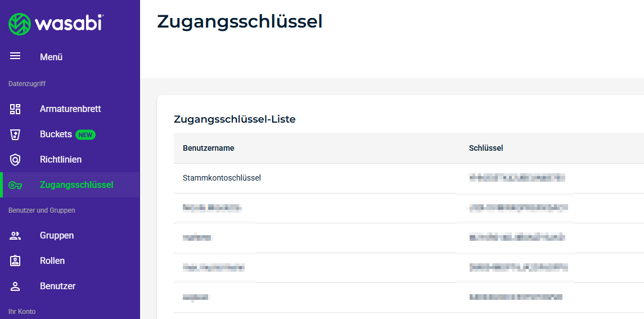Select the Richtlinien shield icon
644x319 pixels.
(x=15, y=160)
